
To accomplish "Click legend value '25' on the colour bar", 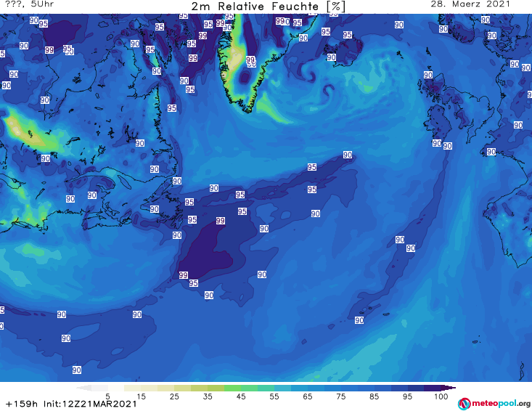I will (x=174, y=396).
